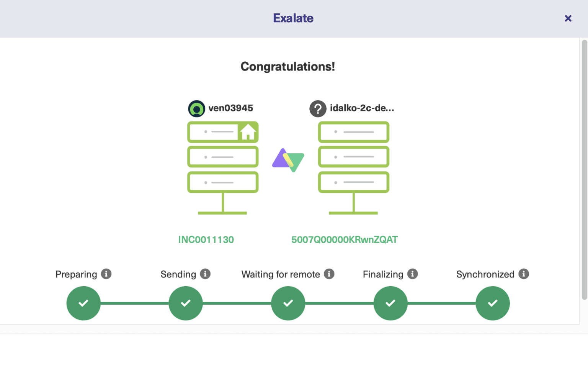The image size is (588, 374).
Task: Click the info icon next to Synchronized
Action: pyautogui.click(x=524, y=274)
